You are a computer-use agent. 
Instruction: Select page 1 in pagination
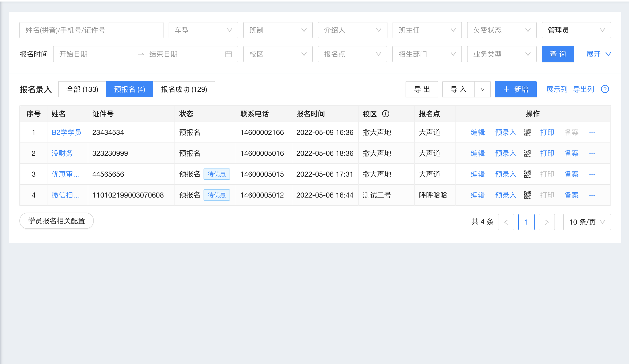(x=526, y=222)
